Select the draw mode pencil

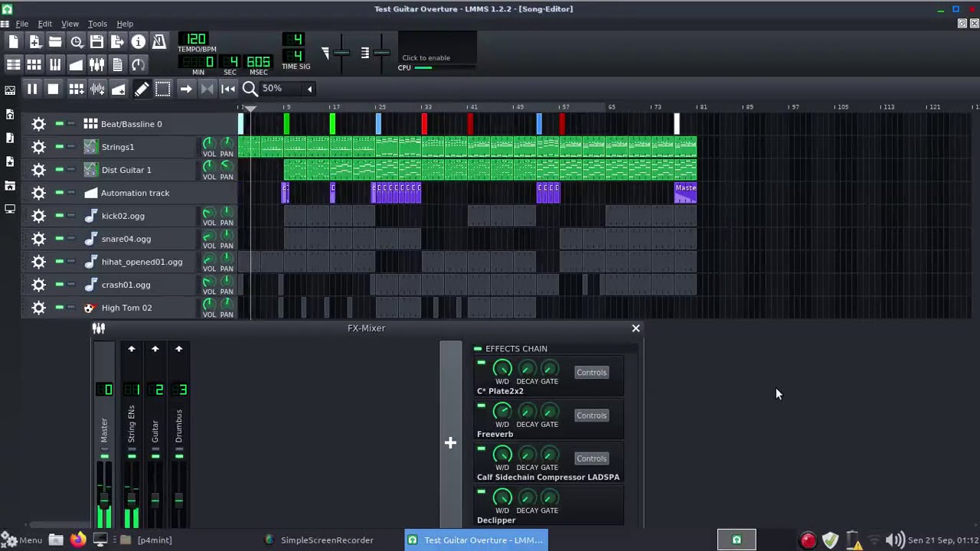[x=142, y=90]
